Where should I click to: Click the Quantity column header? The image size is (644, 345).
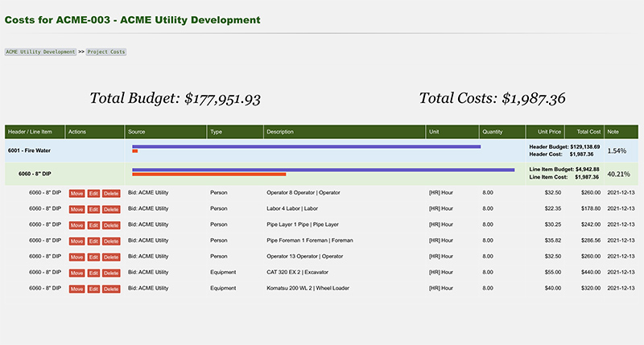(x=493, y=131)
